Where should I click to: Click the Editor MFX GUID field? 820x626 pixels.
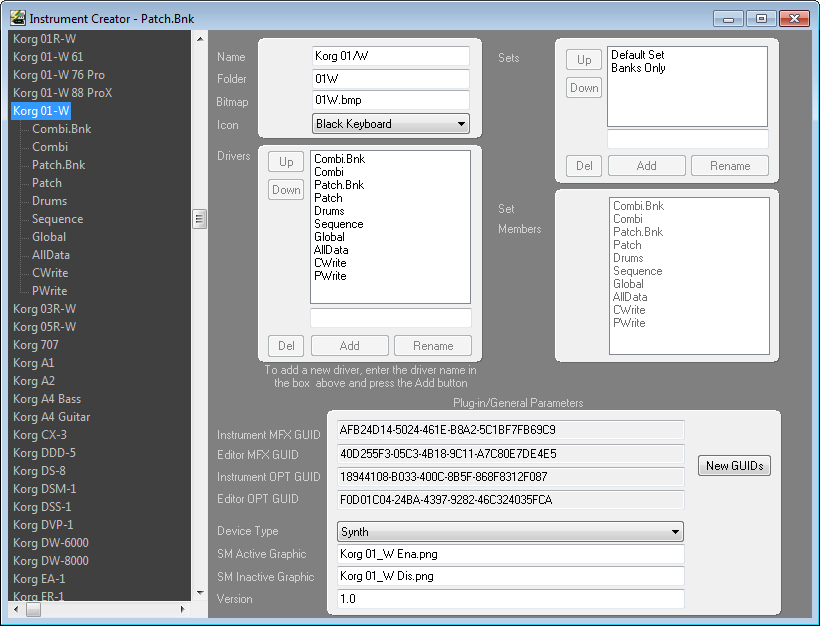(x=510, y=453)
